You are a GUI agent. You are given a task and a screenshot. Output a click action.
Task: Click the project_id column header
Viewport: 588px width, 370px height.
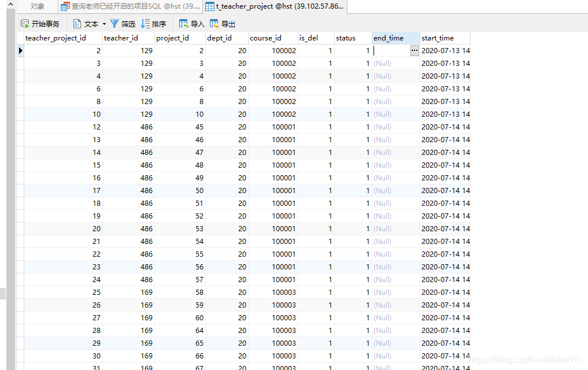click(180, 38)
